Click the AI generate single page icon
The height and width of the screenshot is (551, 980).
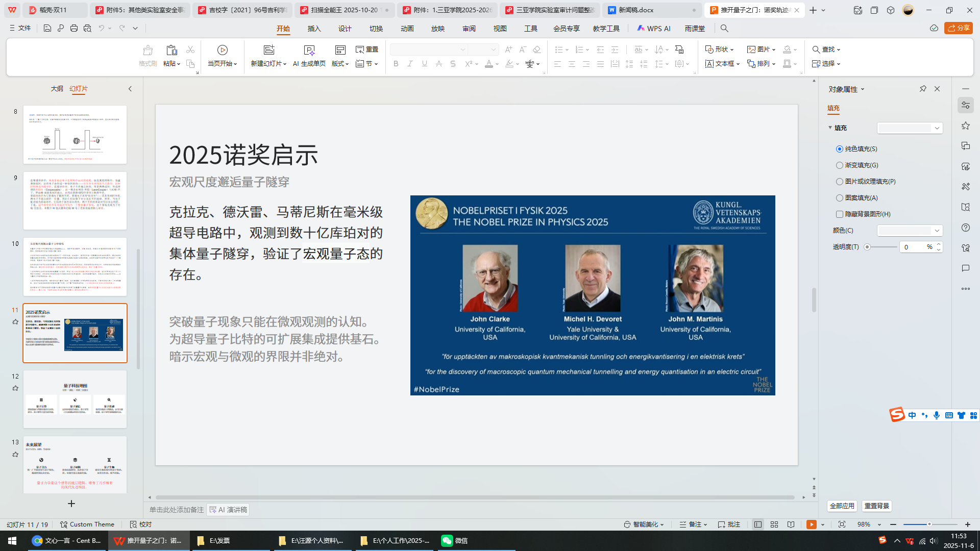coord(309,50)
